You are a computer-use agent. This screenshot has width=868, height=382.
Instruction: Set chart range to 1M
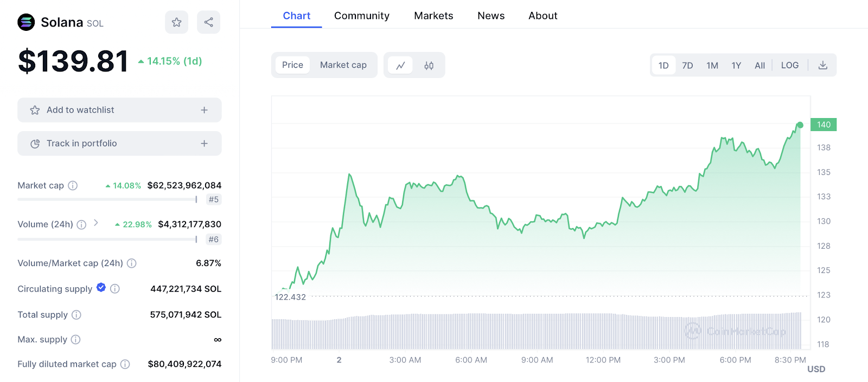point(712,66)
